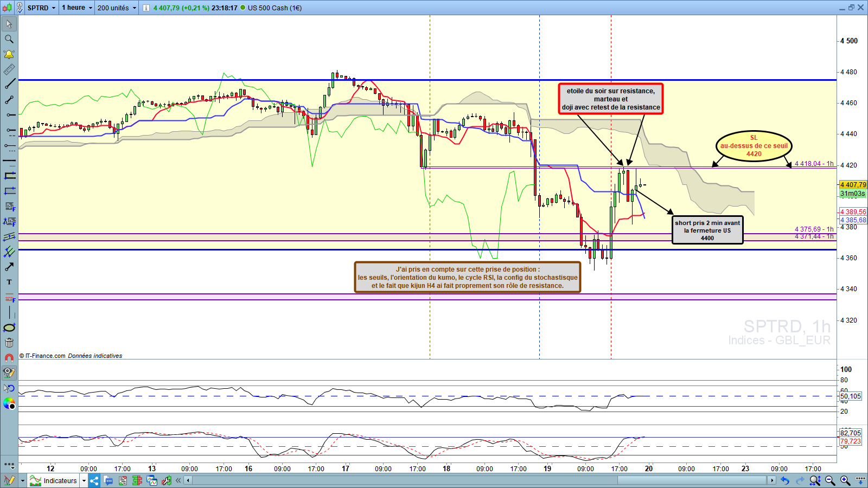The height and width of the screenshot is (488, 868).
Task: Click the scroll-to-latest bars icon
Action: coord(860,480)
